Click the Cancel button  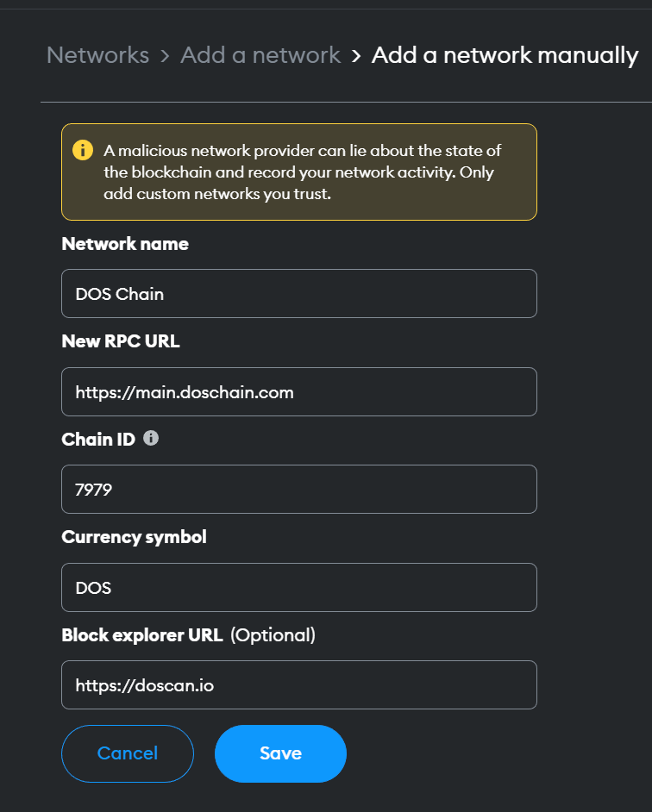[127, 753]
